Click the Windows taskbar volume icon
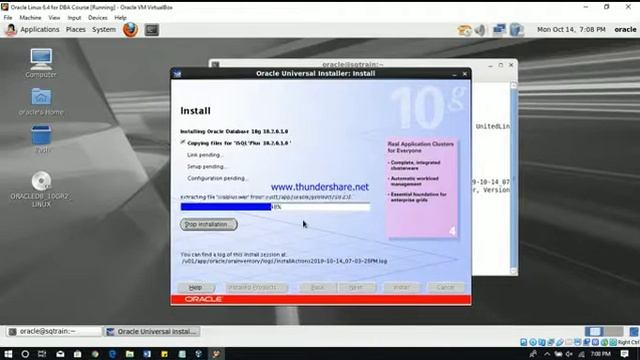Screen dimensions: 640x360 569,354
